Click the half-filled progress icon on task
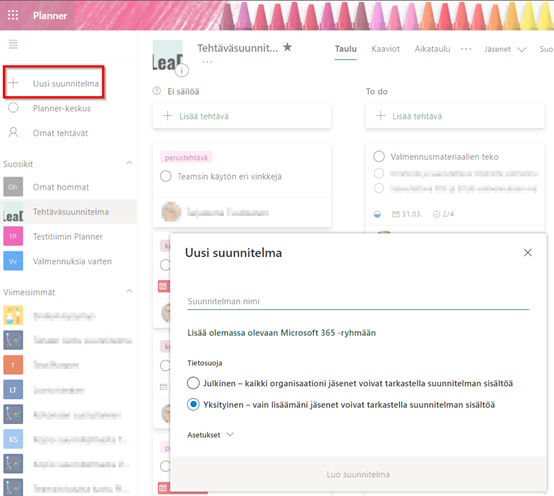Image resolution: width=554 pixels, height=496 pixels. pos(377,214)
